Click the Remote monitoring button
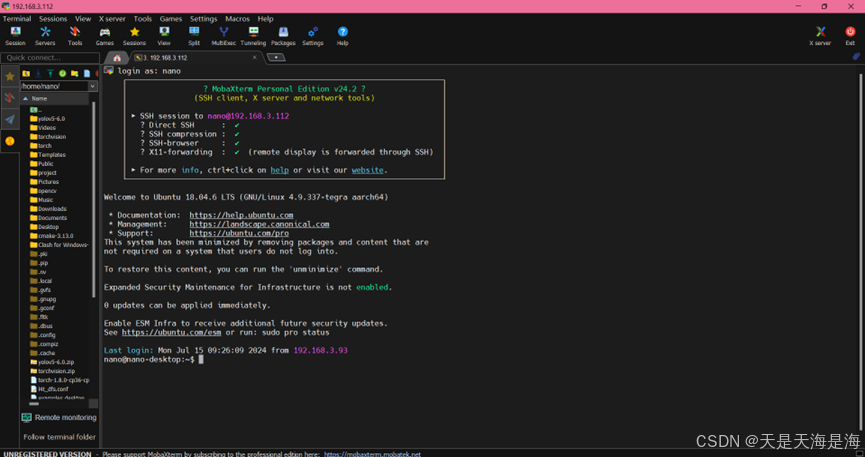 pyautogui.click(x=59, y=418)
